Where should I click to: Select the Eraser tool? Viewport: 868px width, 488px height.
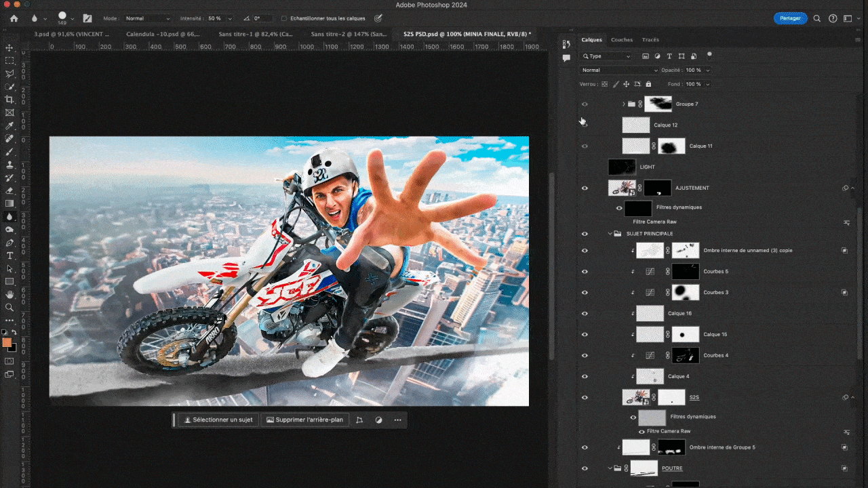[x=9, y=190]
